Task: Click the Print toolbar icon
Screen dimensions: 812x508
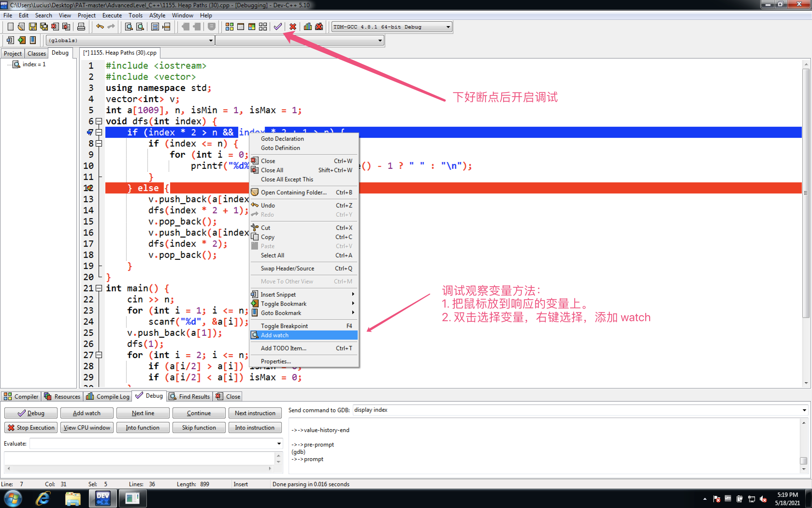Action: coord(81,27)
